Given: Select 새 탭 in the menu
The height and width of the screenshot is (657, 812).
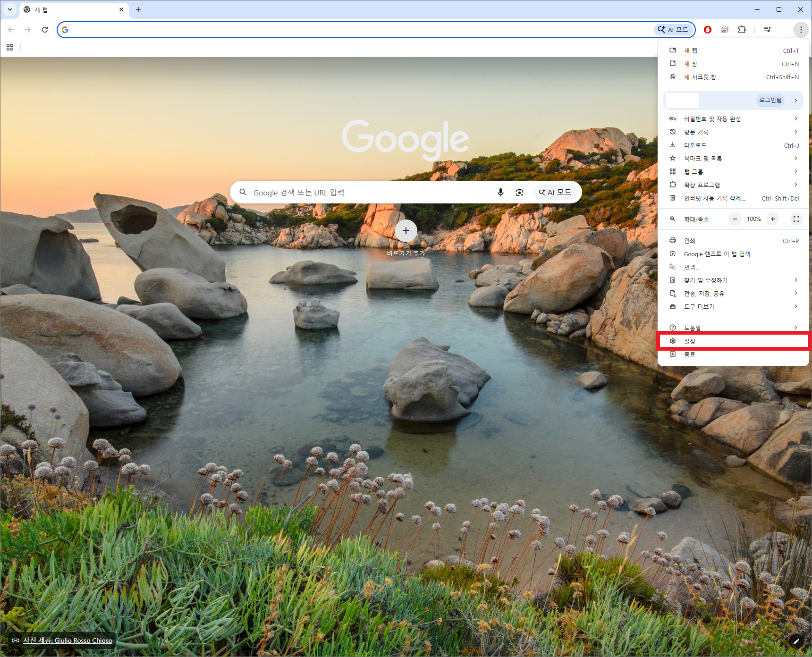Looking at the screenshot, I should 734,51.
